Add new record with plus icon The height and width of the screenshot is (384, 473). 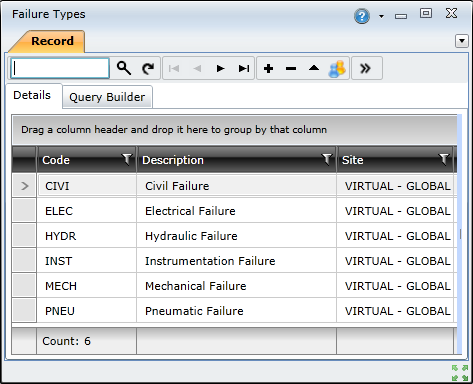pyautogui.click(x=268, y=69)
